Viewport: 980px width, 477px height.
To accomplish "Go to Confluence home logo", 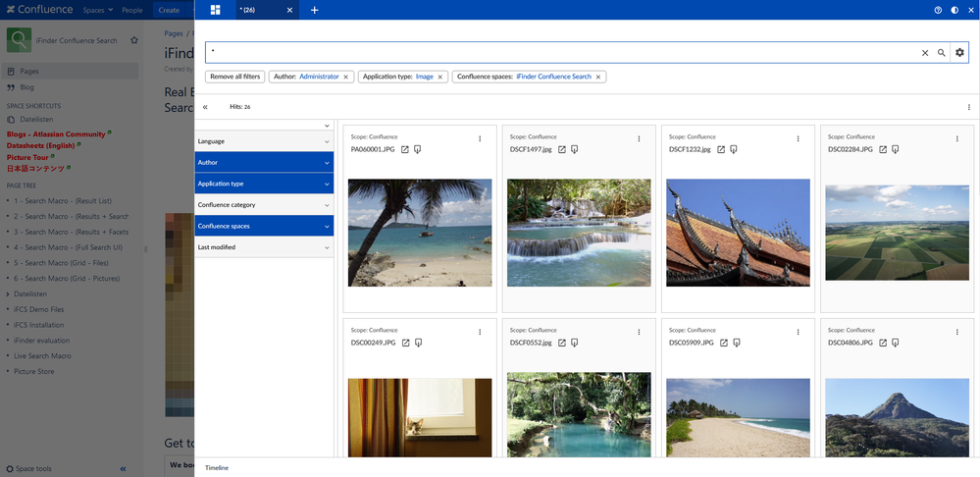I will [x=39, y=10].
